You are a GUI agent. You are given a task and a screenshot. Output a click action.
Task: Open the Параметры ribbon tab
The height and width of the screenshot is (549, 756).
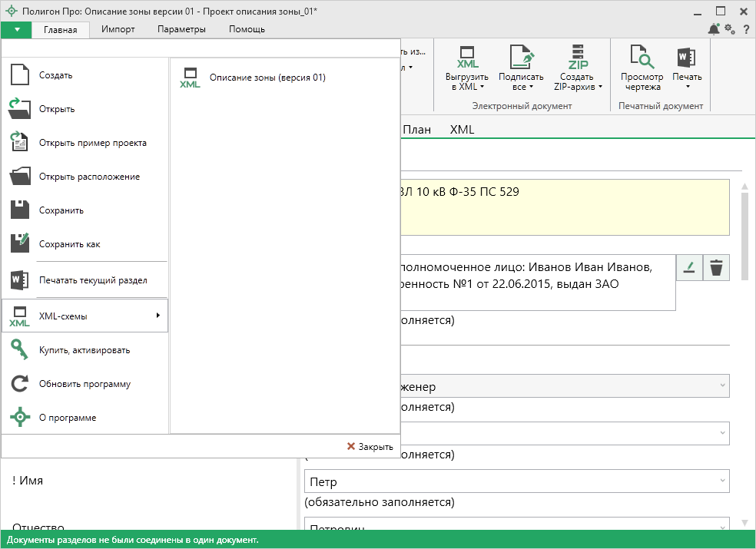[x=181, y=29]
